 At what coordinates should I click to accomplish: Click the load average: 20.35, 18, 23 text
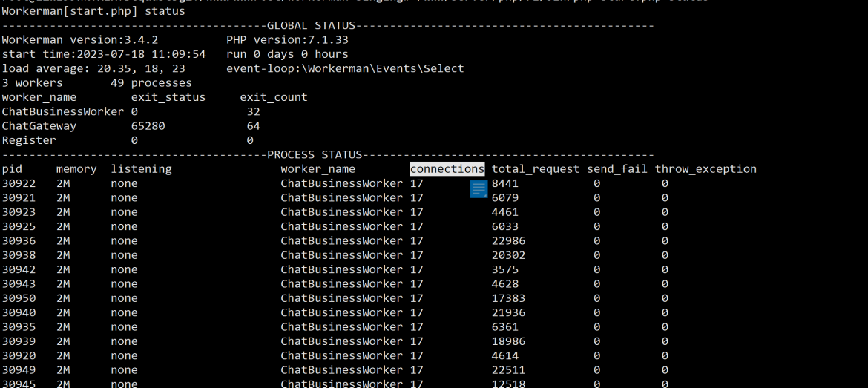pos(93,69)
